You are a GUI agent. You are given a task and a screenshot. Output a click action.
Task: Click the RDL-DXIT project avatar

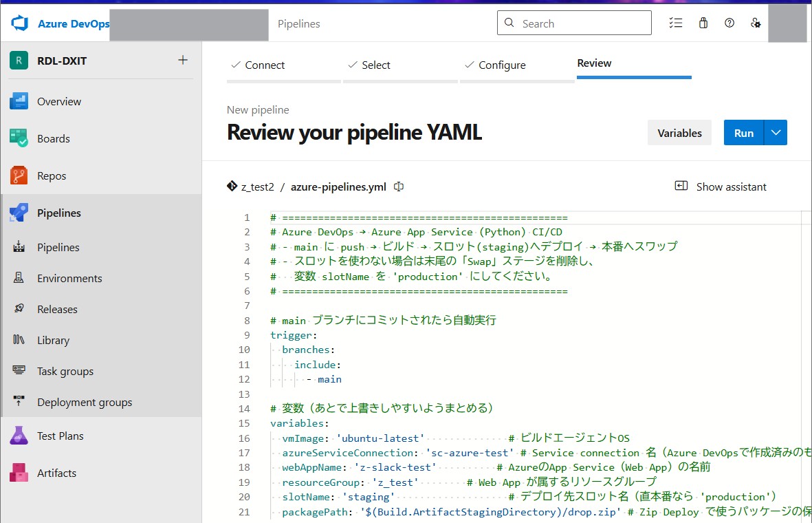(19, 61)
